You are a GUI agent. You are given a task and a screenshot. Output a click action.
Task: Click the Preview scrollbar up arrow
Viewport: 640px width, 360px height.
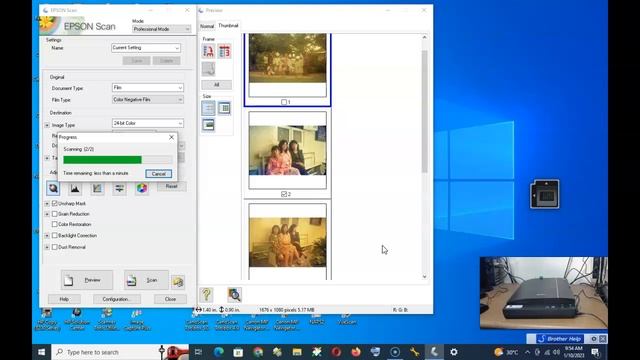pos(424,37)
